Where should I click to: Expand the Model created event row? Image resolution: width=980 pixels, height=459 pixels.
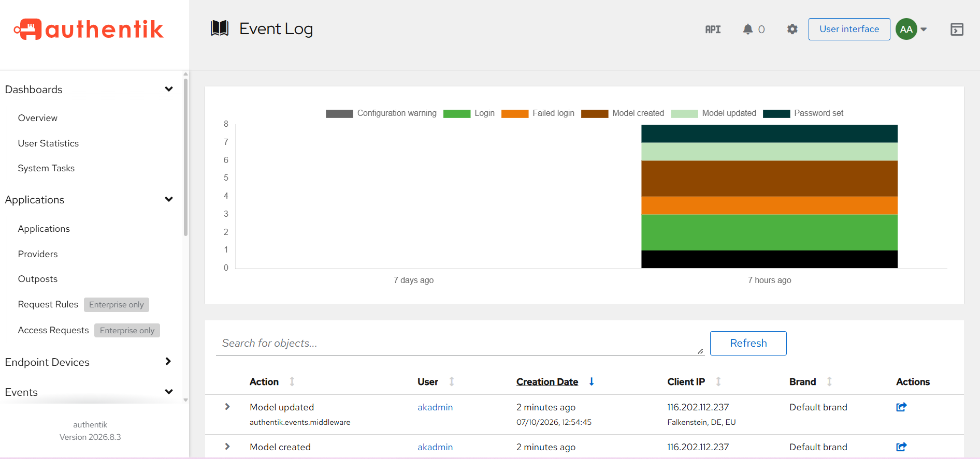(227, 447)
